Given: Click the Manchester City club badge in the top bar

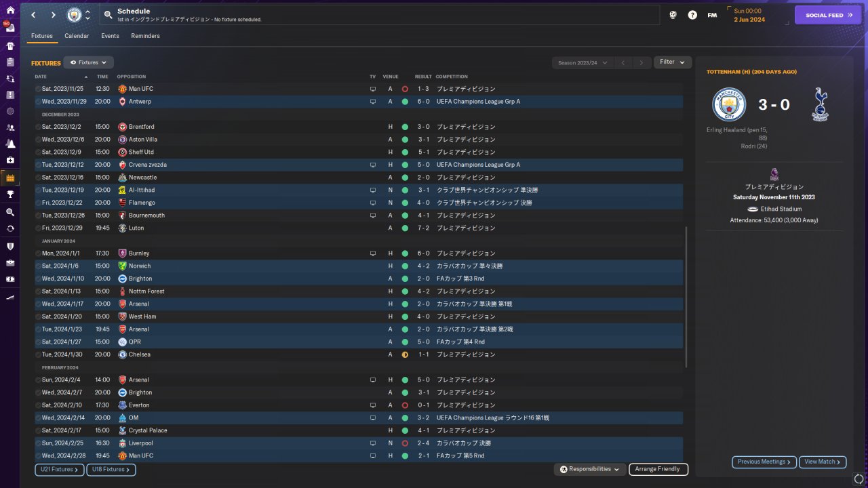Looking at the screenshot, I should [74, 15].
